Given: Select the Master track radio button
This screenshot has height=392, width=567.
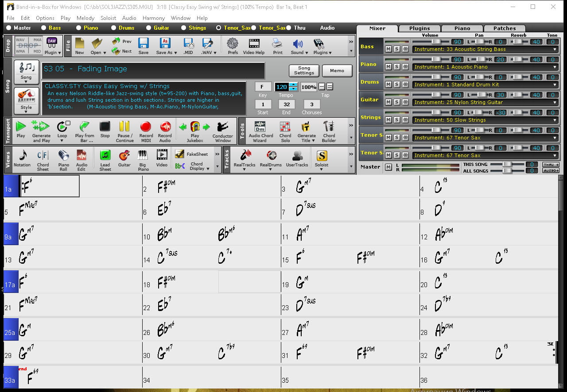Looking at the screenshot, I should click(x=8, y=28).
